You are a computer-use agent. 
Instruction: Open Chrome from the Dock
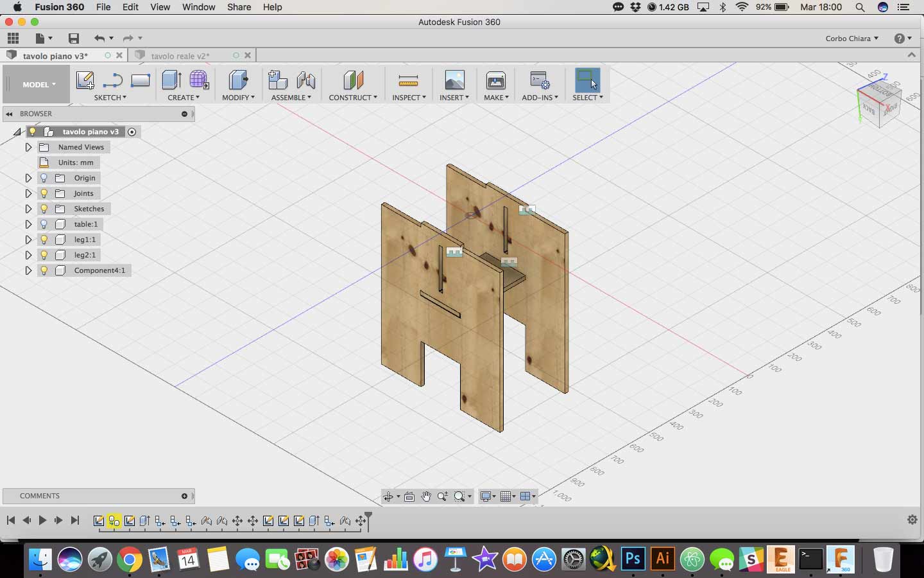pyautogui.click(x=130, y=560)
